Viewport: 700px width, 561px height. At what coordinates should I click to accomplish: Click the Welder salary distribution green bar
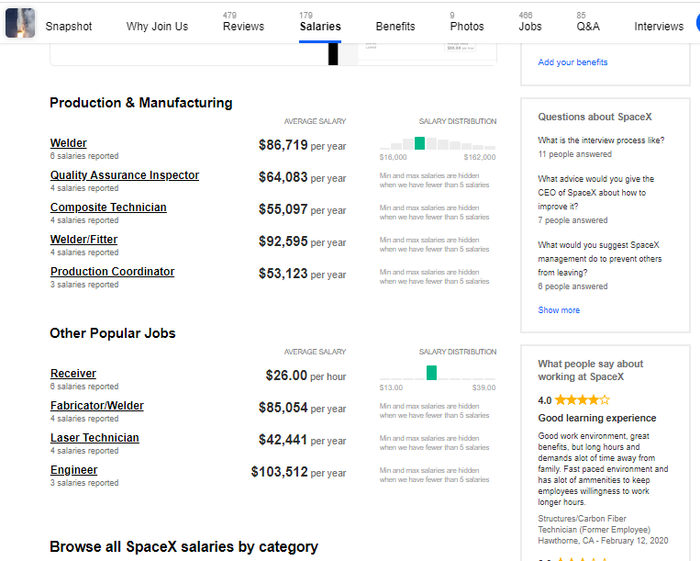tap(420, 144)
